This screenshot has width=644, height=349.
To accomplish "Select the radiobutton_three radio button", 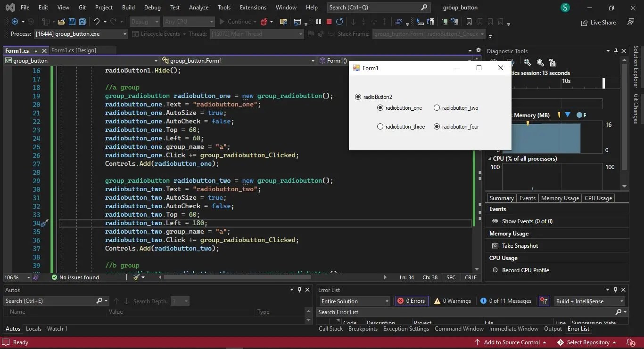I will [380, 126].
